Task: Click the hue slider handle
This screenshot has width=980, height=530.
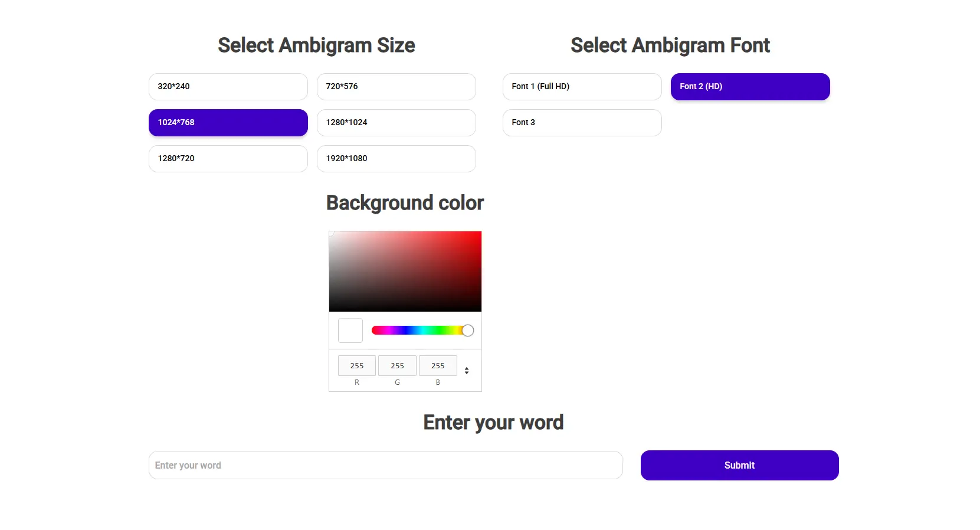Action: [x=468, y=331]
